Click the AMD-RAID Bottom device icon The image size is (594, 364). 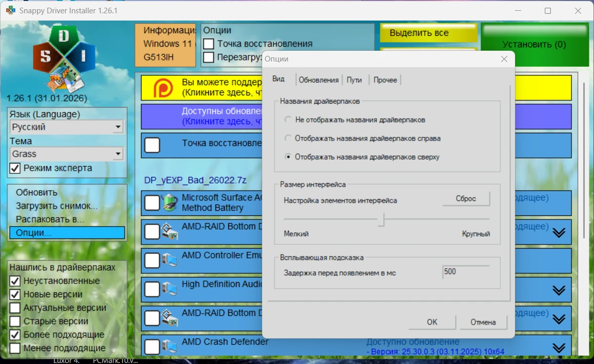tap(169, 232)
